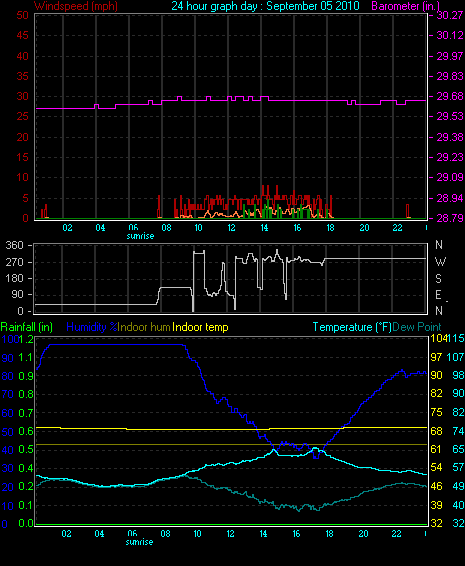The height and width of the screenshot is (566, 465).
Task: Select the 30.27 barometer scale value
Action: 449,15
